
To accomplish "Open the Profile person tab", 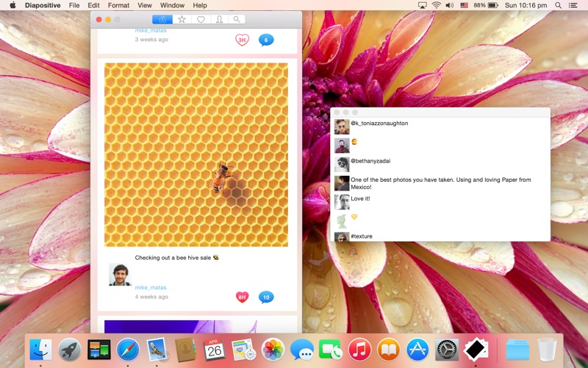I will pos(218,19).
